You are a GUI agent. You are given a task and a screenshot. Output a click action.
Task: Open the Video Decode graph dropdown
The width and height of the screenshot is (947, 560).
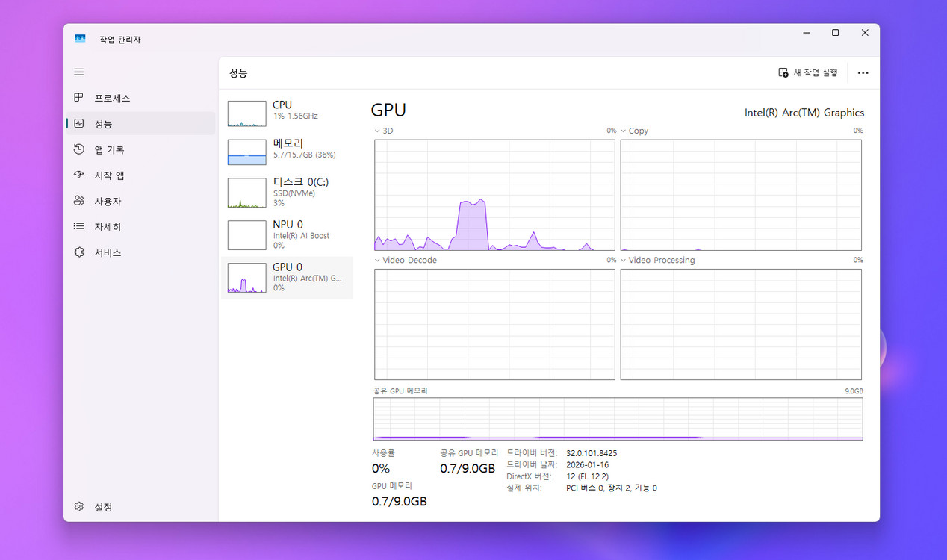click(x=377, y=261)
